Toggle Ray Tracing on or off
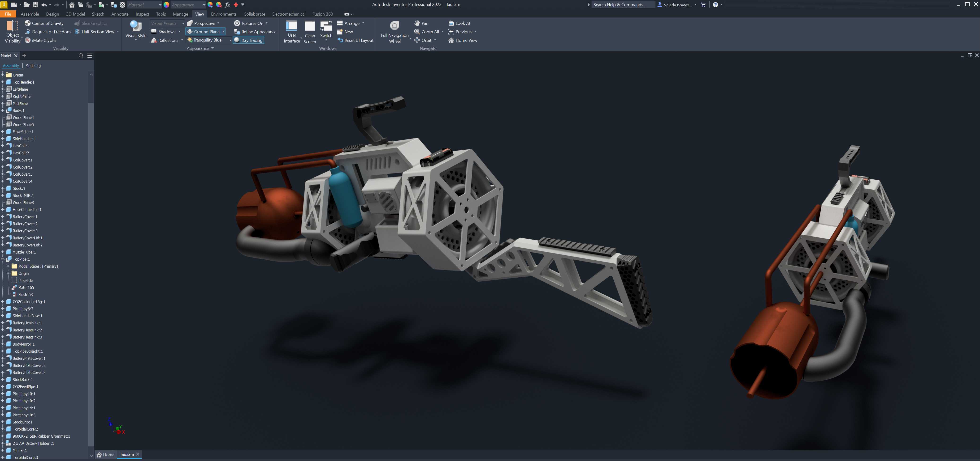Image resolution: width=980 pixels, height=461 pixels. [x=248, y=40]
